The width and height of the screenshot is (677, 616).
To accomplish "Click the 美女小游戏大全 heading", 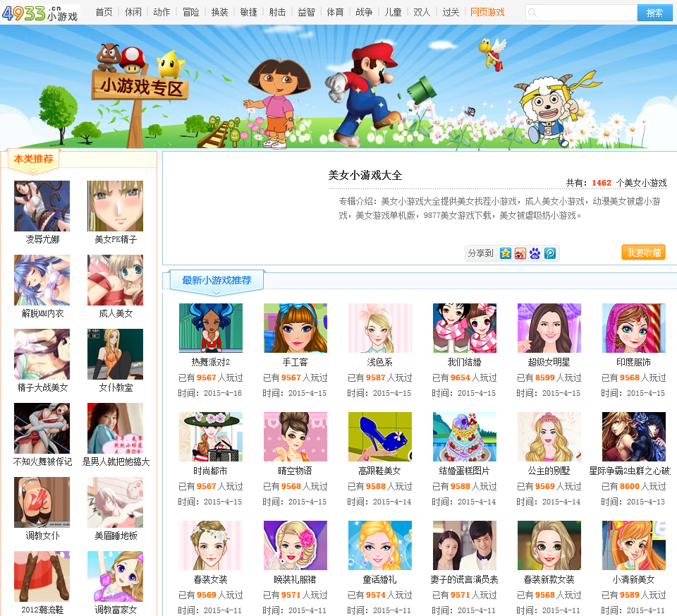I will [365, 176].
